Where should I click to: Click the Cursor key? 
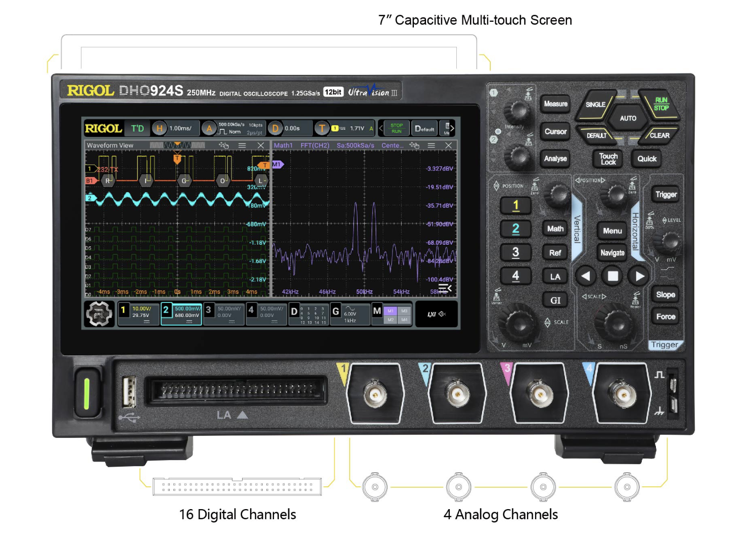pyautogui.click(x=555, y=131)
